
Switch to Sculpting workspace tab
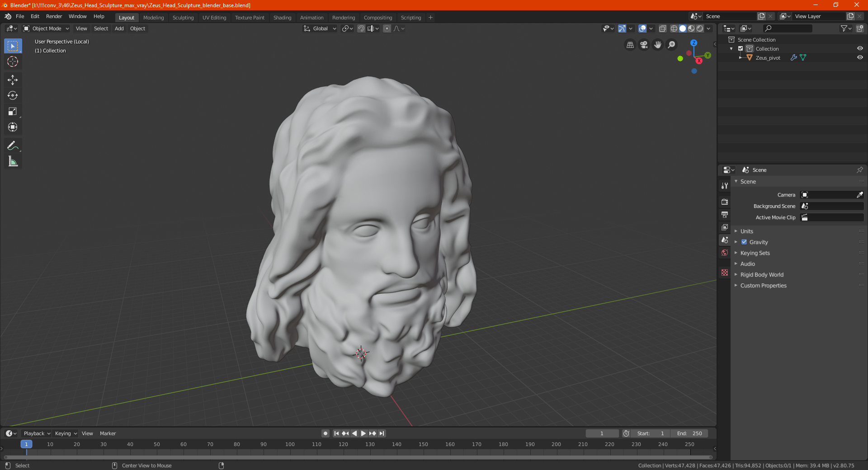(x=183, y=18)
